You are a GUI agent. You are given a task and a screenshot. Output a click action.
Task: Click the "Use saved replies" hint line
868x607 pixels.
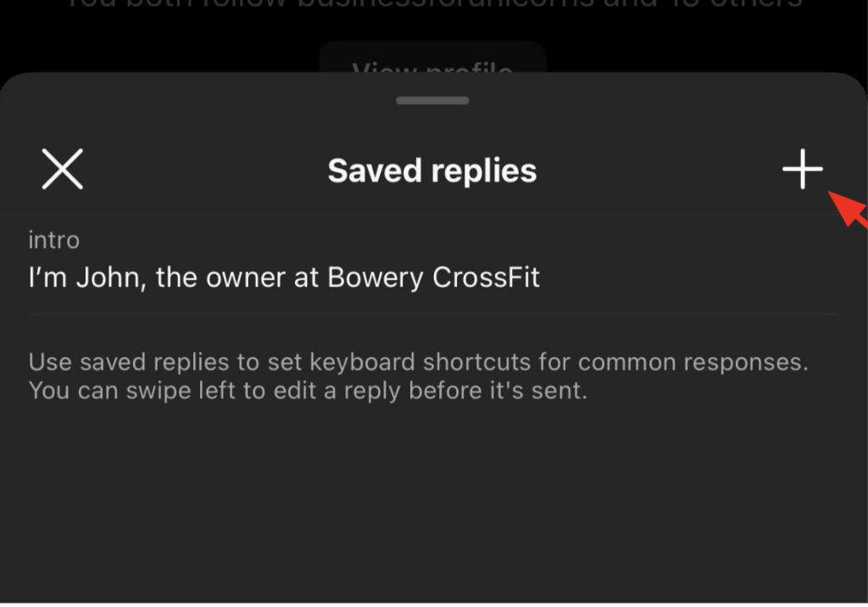418,363
